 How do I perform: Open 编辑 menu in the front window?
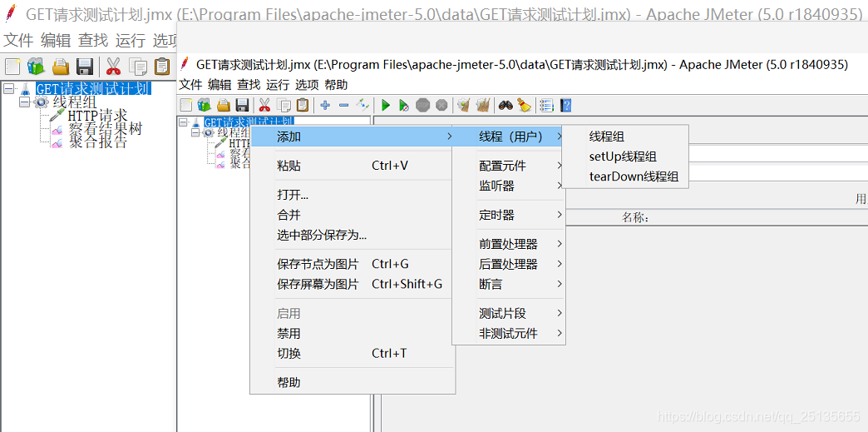pos(219,85)
